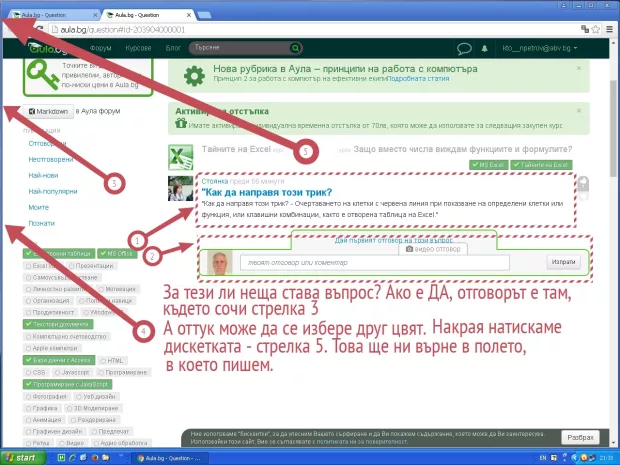Show Най-популярни questions
This screenshot has width=620, height=465.
[53, 191]
